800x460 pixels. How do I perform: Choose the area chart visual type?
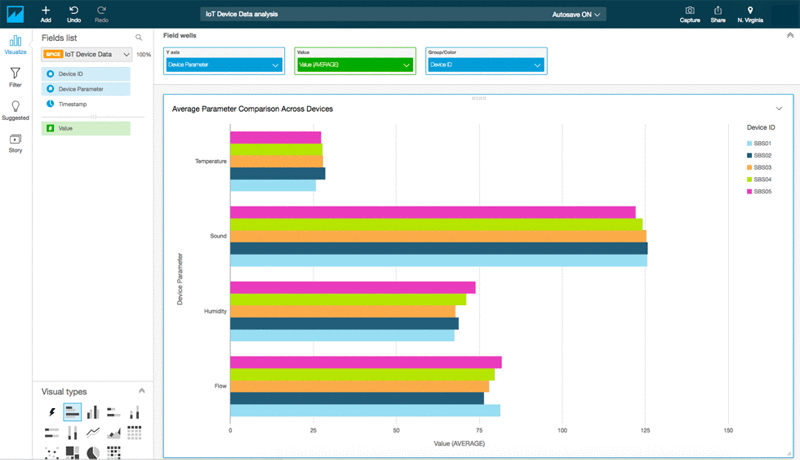[x=114, y=432]
